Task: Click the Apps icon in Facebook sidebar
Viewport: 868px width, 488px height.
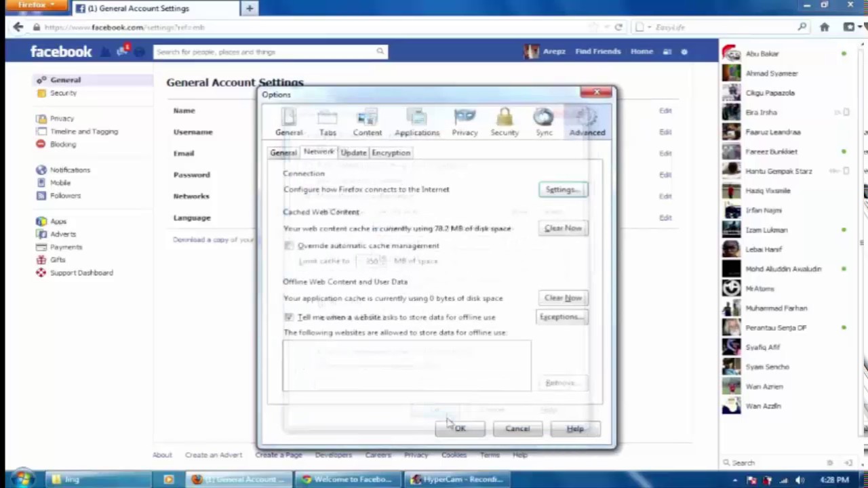Action: click(x=41, y=222)
